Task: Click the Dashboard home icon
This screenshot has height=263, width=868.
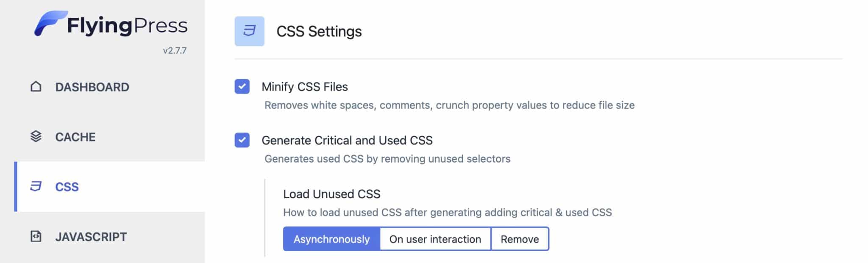Action: [36, 86]
